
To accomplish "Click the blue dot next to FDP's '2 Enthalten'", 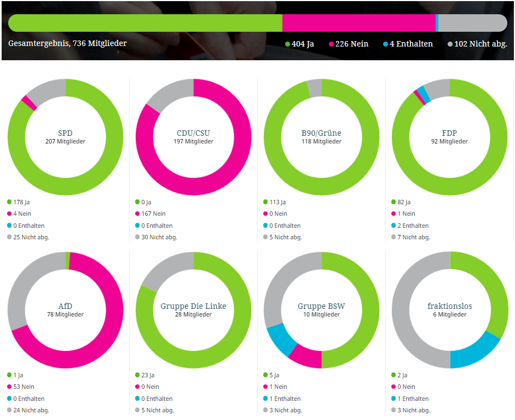I will coord(394,226).
